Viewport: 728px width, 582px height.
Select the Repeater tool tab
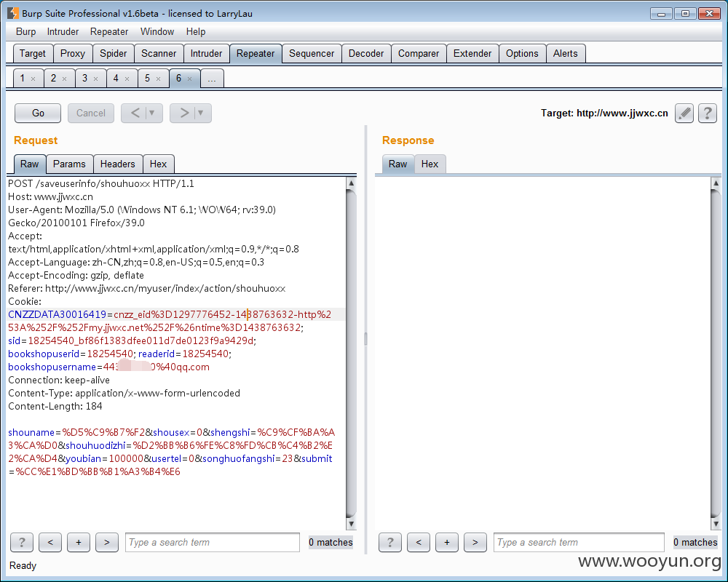(x=256, y=53)
